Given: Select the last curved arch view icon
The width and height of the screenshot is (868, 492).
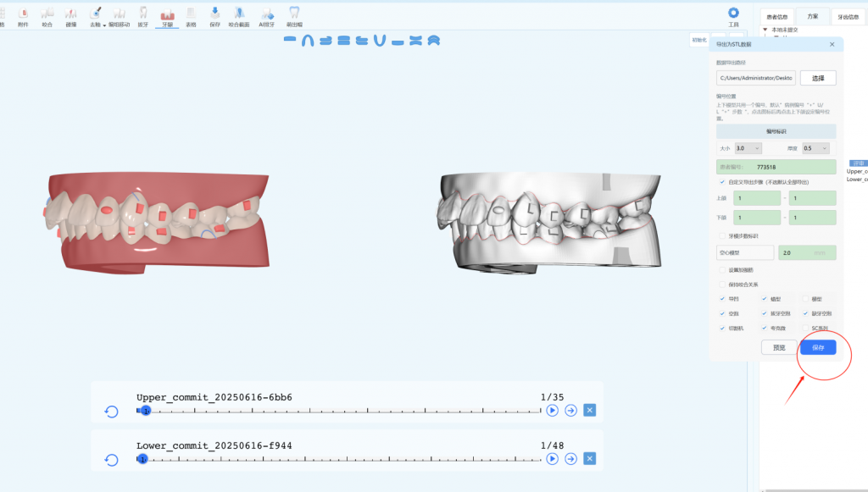Looking at the screenshot, I should [x=434, y=41].
